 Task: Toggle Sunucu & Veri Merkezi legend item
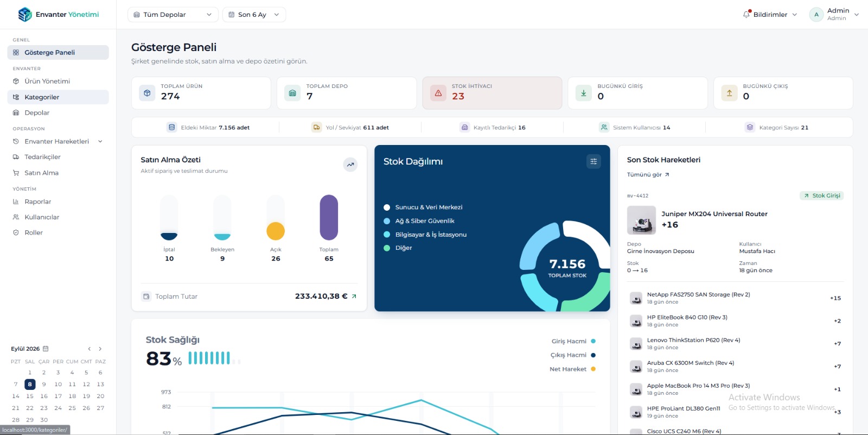pos(423,207)
